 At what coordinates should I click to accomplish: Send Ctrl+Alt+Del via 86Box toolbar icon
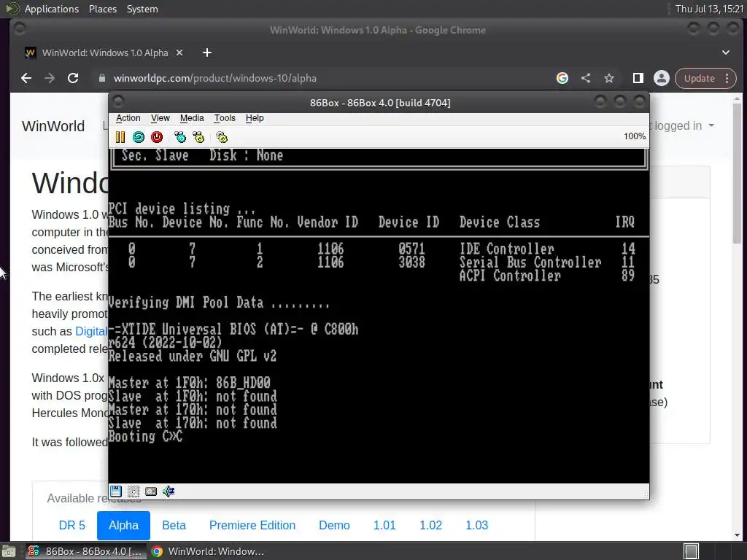pyautogui.click(x=180, y=137)
